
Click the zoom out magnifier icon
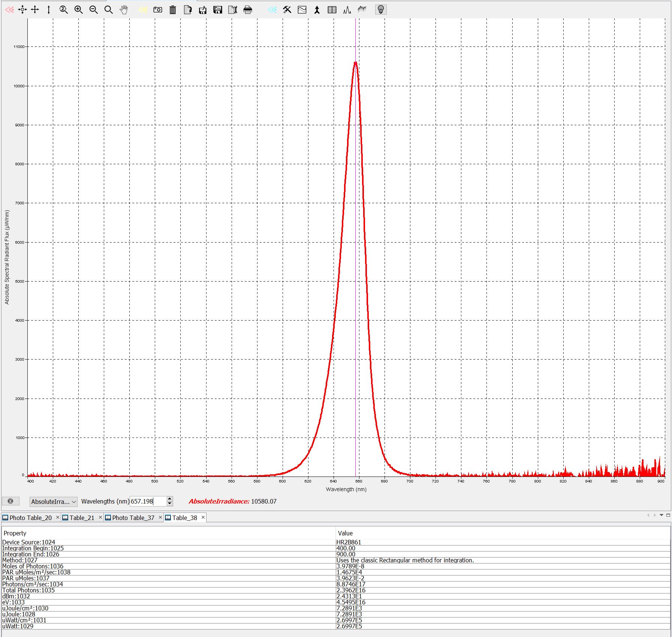tap(93, 10)
